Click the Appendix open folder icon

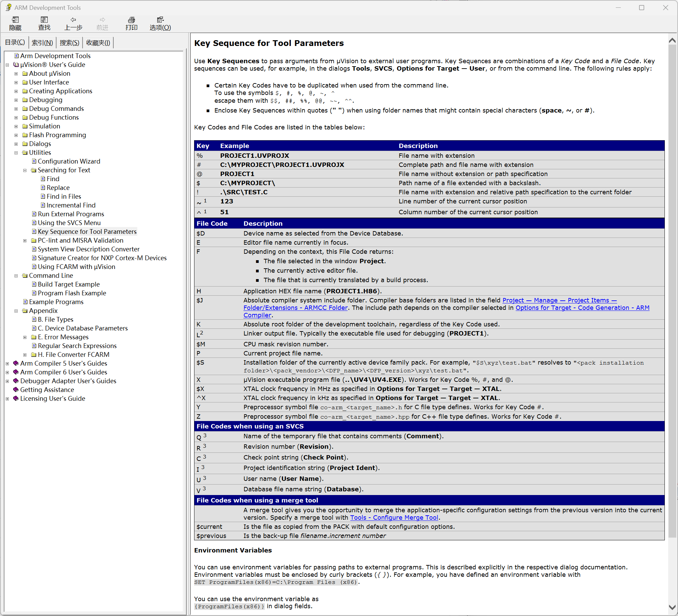25,311
